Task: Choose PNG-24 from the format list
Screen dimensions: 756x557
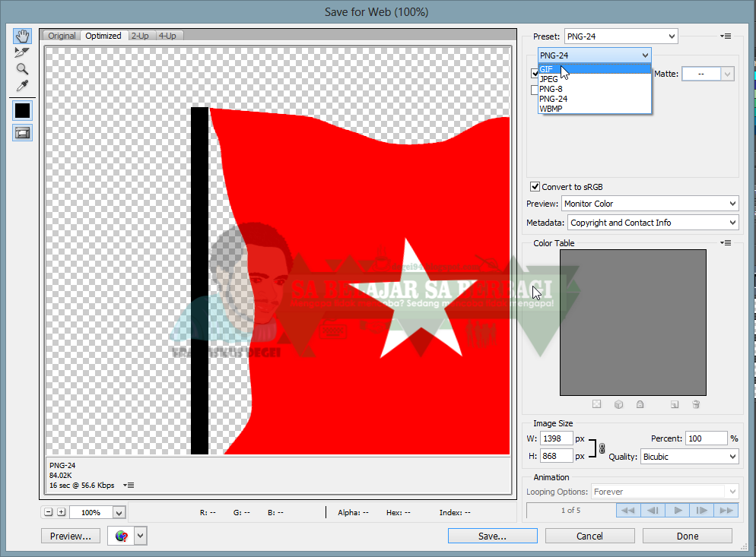Action: coord(595,99)
